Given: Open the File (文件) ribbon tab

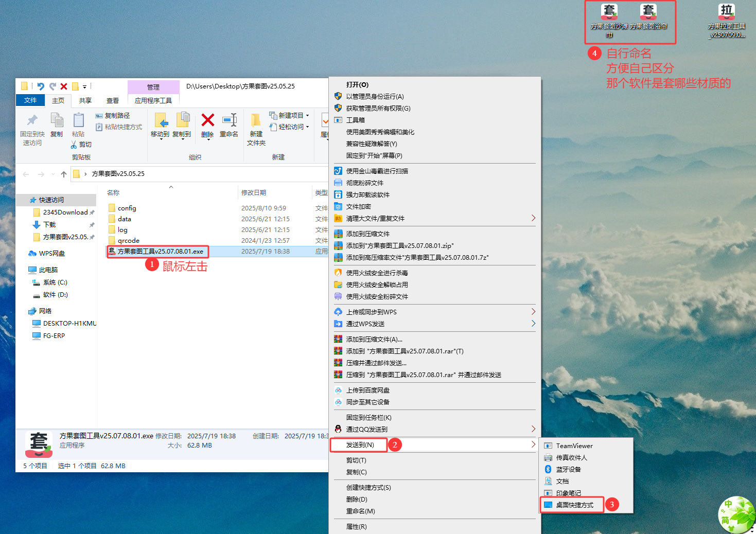Looking at the screenshot, I should pyautogui.click(x=30, y=100).
